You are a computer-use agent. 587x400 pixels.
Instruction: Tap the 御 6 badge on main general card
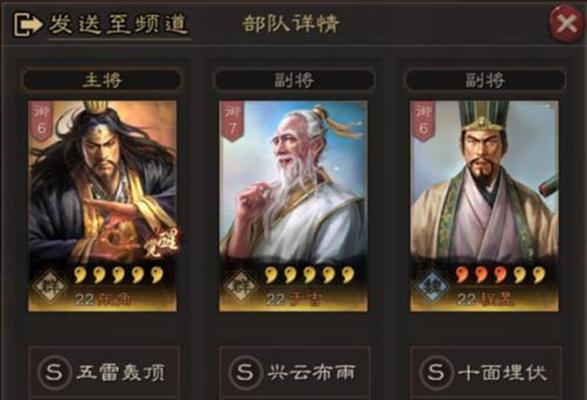[41, 121]
